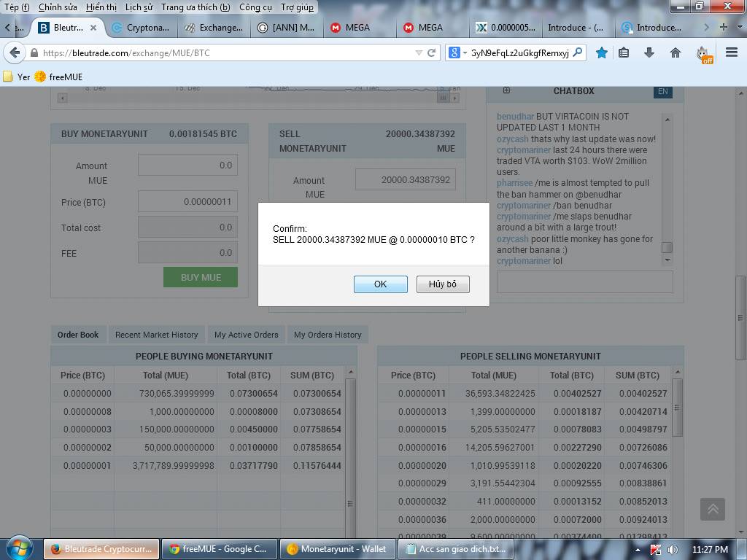Open the Chỉnh sửa menu
The width and height of the screenshot is (747, 560).
pyautogui.click(x=58, y=7)
